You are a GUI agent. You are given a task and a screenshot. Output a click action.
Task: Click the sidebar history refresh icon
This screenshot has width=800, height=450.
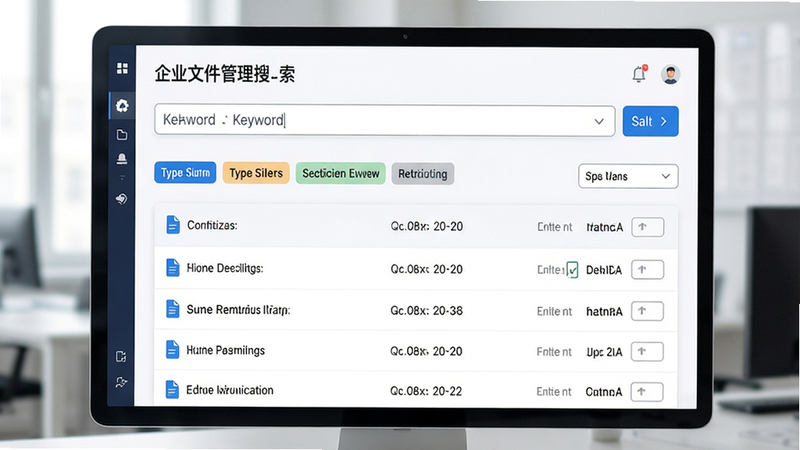(x=121, y=198)
